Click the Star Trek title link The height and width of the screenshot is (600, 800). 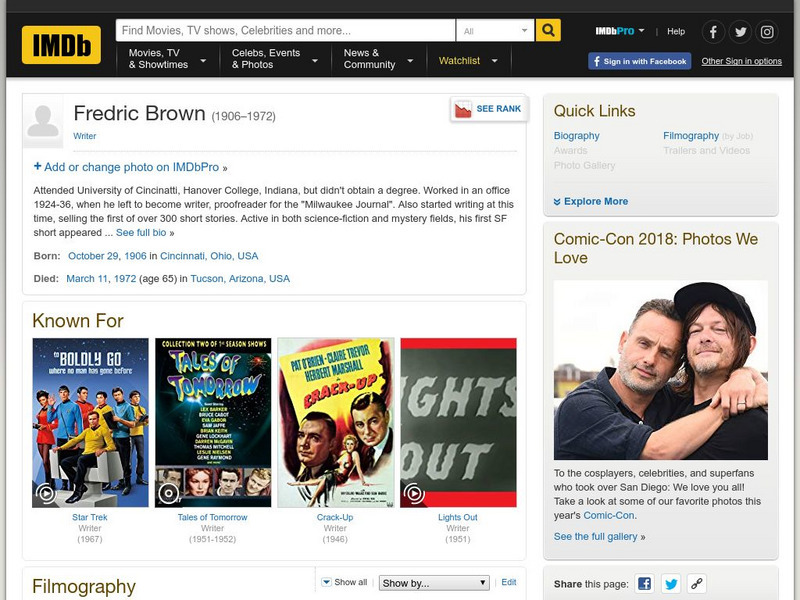[x=90, y=517]
